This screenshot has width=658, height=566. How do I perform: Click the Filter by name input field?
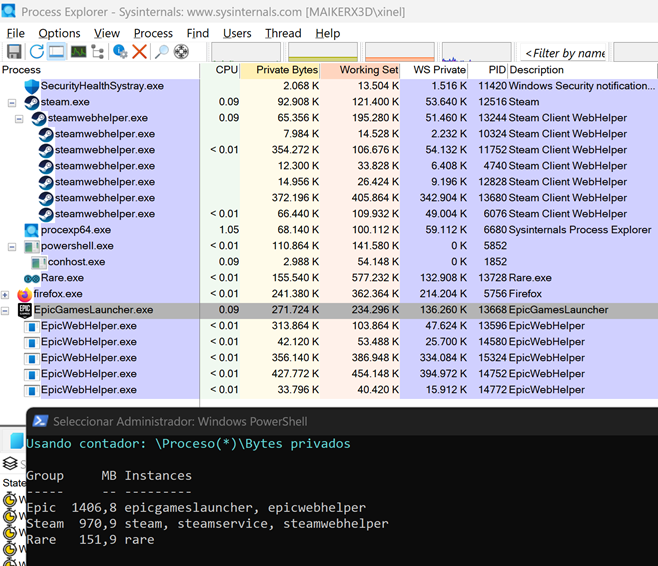(564, 53)
